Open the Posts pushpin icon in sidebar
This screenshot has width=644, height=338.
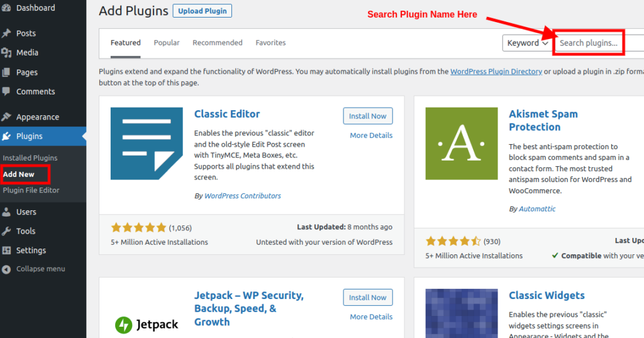coord(6,33)
